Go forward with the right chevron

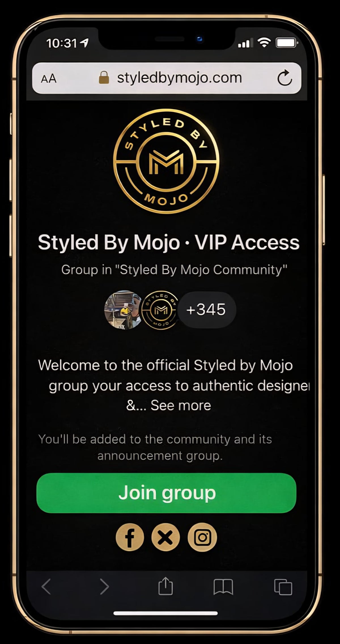tap(104, 586)
